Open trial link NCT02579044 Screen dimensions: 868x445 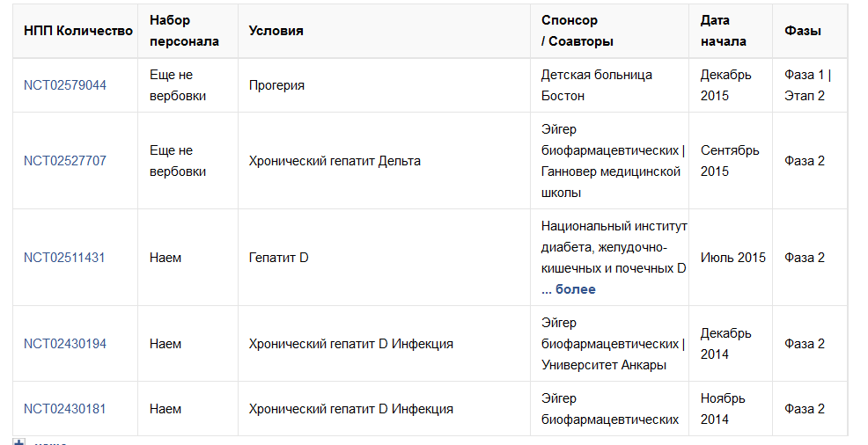[65, 85]
